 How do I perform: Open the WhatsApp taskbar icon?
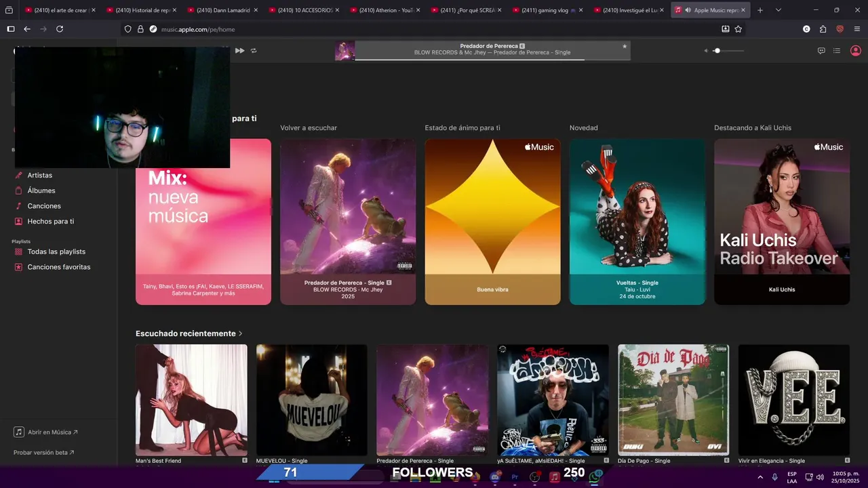[595, 477]
